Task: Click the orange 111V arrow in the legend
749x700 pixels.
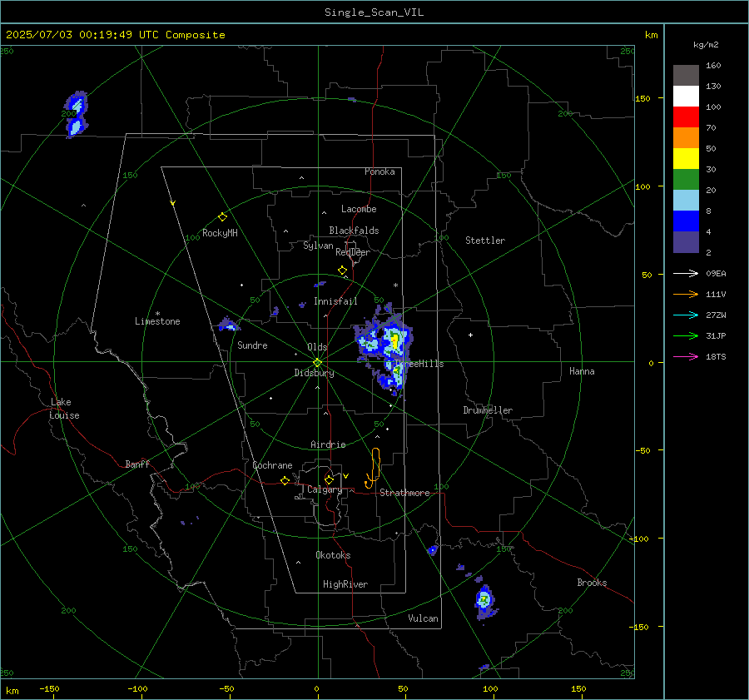Action: pos(686,295)
